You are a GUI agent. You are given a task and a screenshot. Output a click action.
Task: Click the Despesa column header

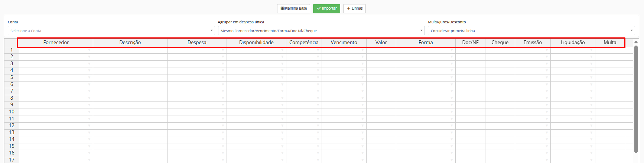tap(197, 43)
